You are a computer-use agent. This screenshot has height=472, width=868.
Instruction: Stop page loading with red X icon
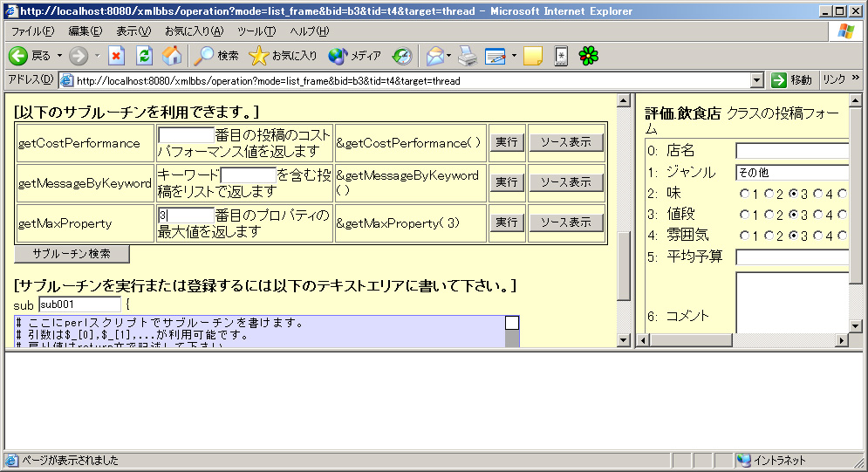116,56
